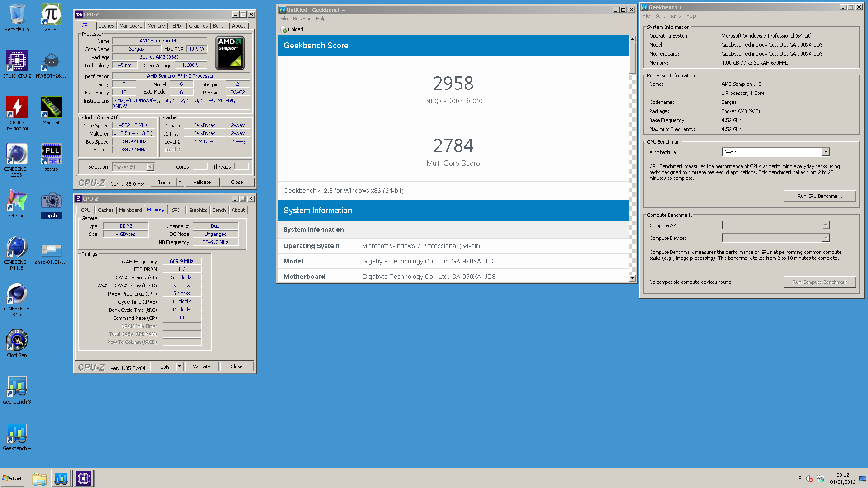The image size is (868, 488).
Task: Open File menu in Untitled Geekbench window
Action: tap(284, 19)
